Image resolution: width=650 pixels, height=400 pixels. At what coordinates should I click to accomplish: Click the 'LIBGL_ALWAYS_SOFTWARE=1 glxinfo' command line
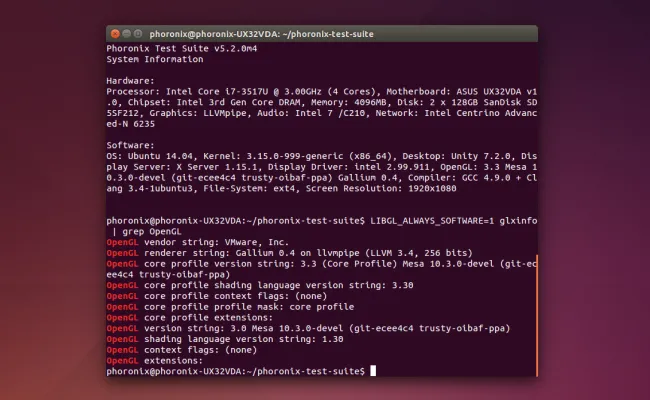(322, 221)
